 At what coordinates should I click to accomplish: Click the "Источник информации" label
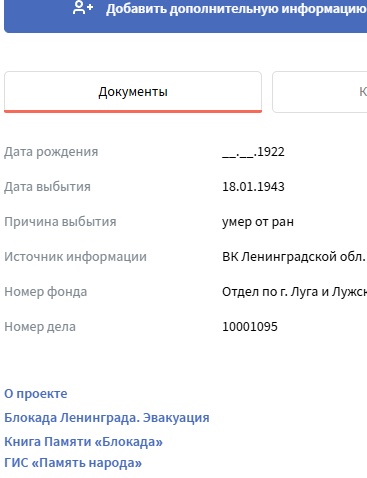pos(75,257)
